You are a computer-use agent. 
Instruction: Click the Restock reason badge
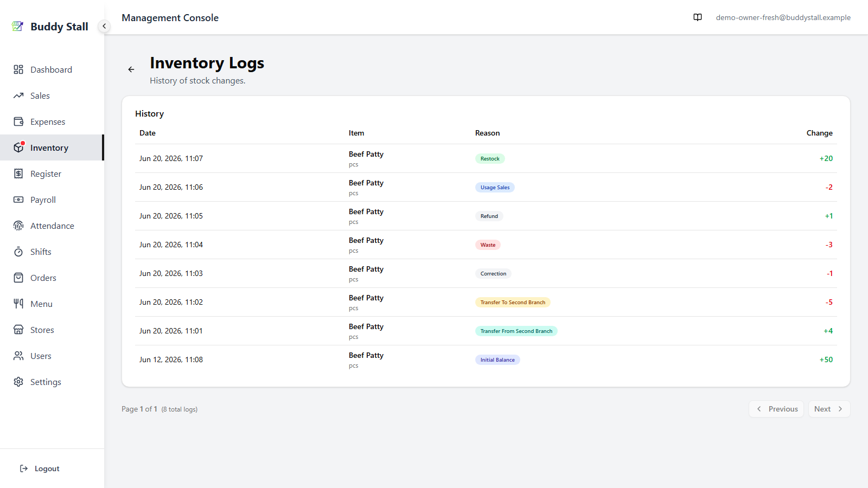coord(490,159)
